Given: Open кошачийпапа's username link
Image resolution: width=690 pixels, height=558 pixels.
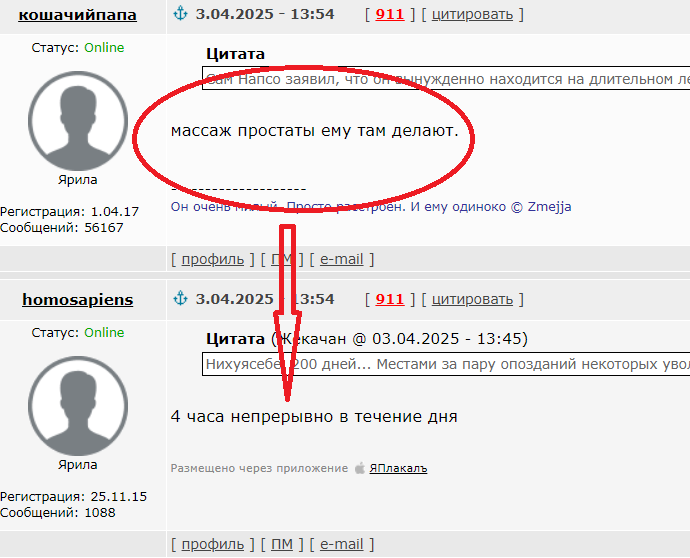Looking at the screenshot, I should pyautogui.click(x=77, y=15).
